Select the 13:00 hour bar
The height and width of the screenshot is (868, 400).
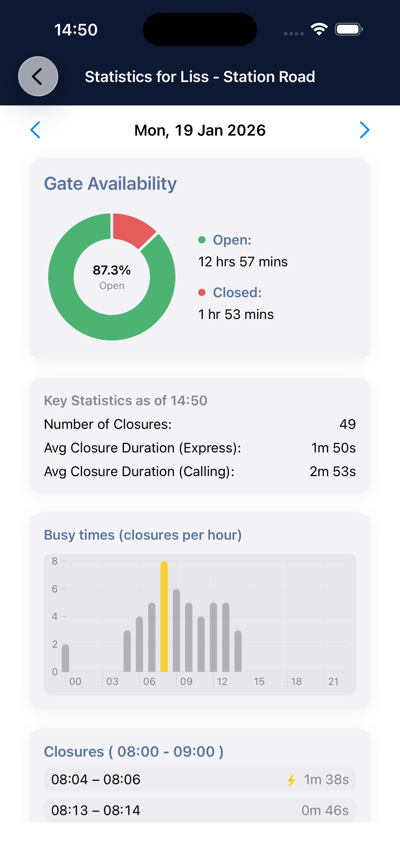pos(226,637)
